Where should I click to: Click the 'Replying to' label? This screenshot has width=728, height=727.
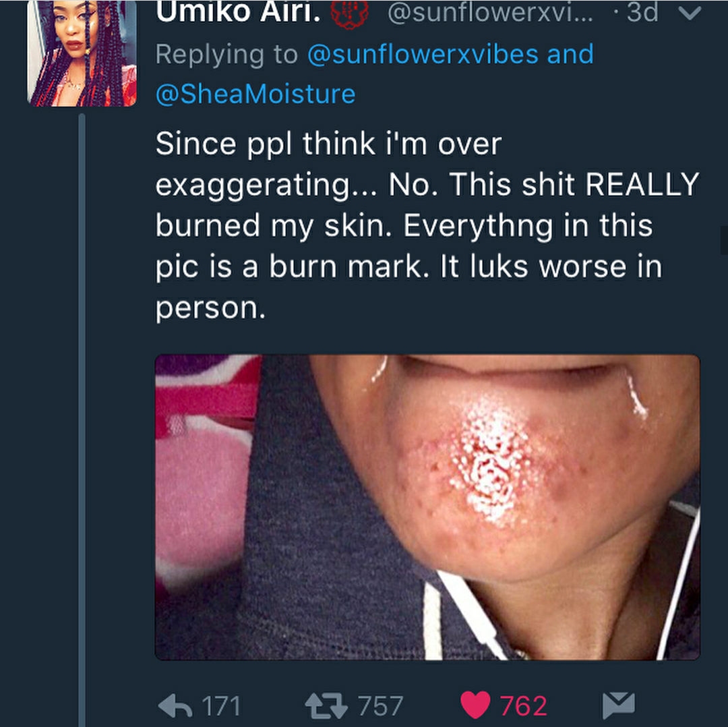click(226, 55)
